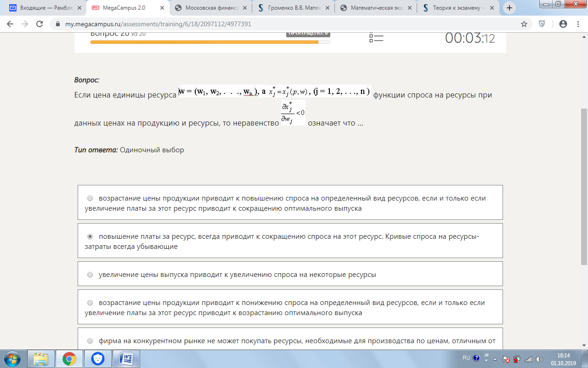Open a new browser tab

tap(509, 8)
